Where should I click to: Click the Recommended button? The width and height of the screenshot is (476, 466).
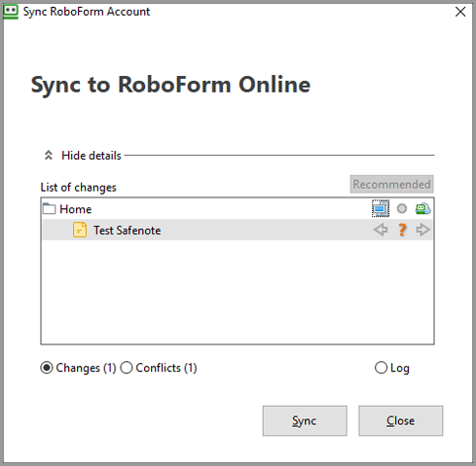click(x=391, y=184)
